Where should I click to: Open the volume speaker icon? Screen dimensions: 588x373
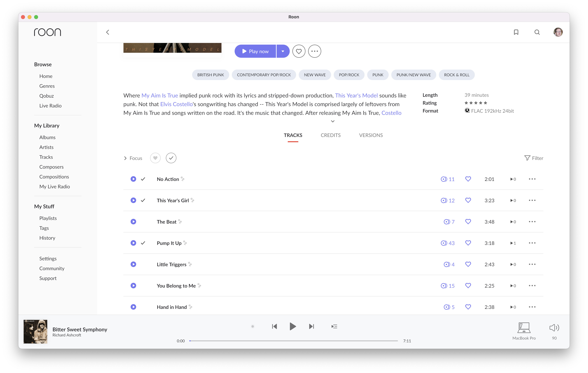pyautogui.click(x=554, y=328)
